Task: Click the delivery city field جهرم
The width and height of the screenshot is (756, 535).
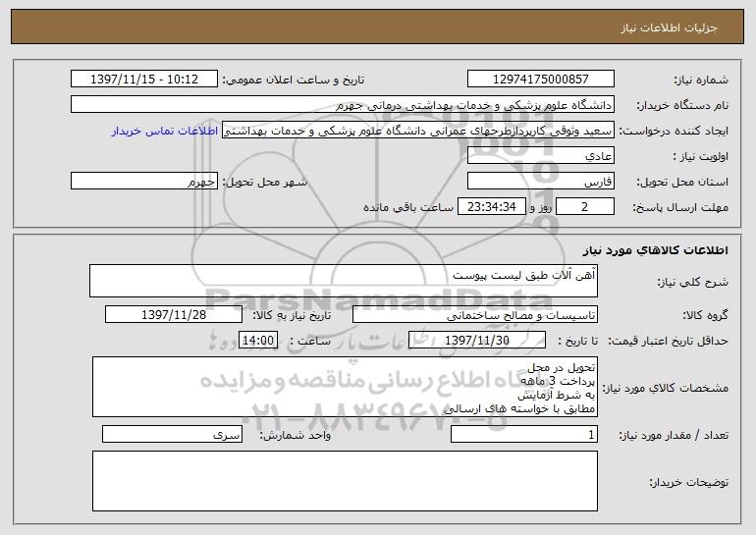Action: tap(144, 182)
